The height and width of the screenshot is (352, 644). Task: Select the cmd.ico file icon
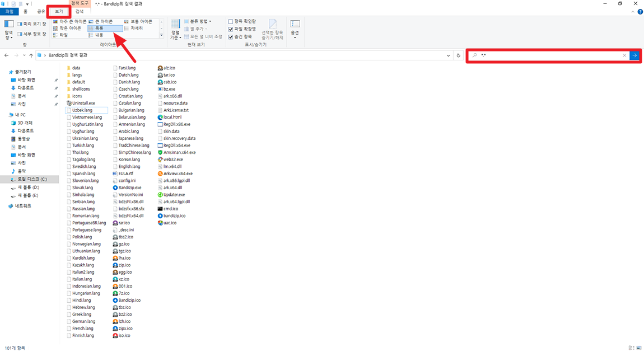point(160,209)
